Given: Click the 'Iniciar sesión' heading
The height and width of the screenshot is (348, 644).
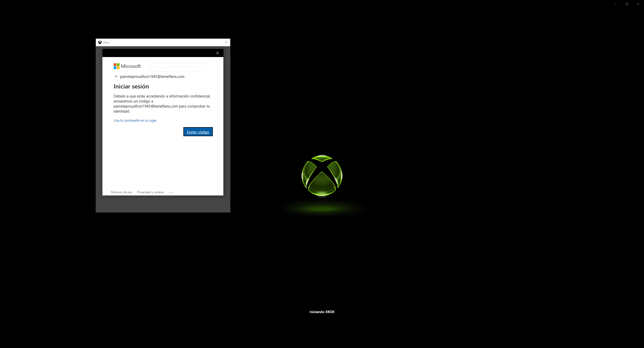Looking at the screenshot, I should coord(131,86).
